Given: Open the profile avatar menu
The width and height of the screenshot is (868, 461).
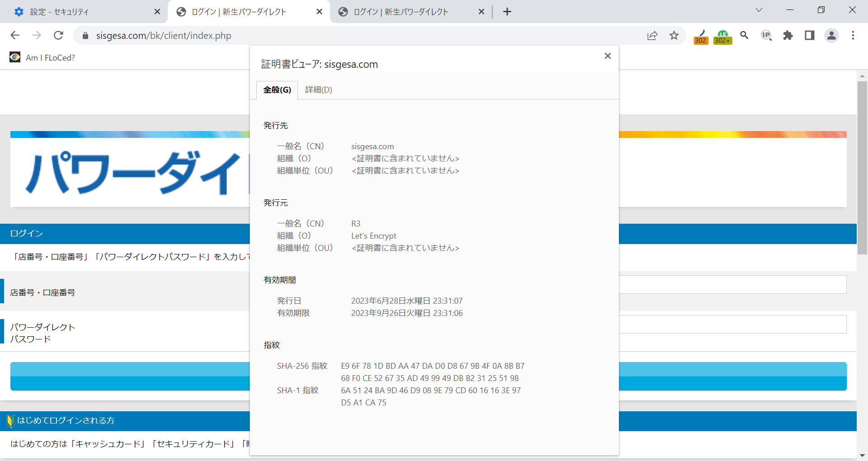Looking at the screenshot, I should [x=831, y=35].
